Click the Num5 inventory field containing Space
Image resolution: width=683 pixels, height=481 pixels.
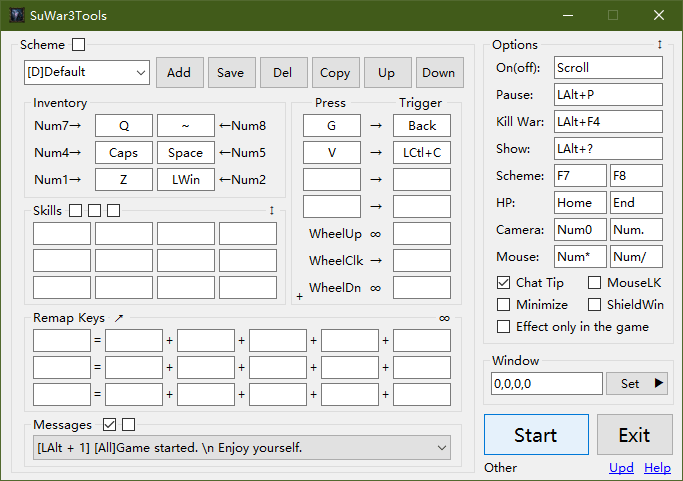click(186, 152)
